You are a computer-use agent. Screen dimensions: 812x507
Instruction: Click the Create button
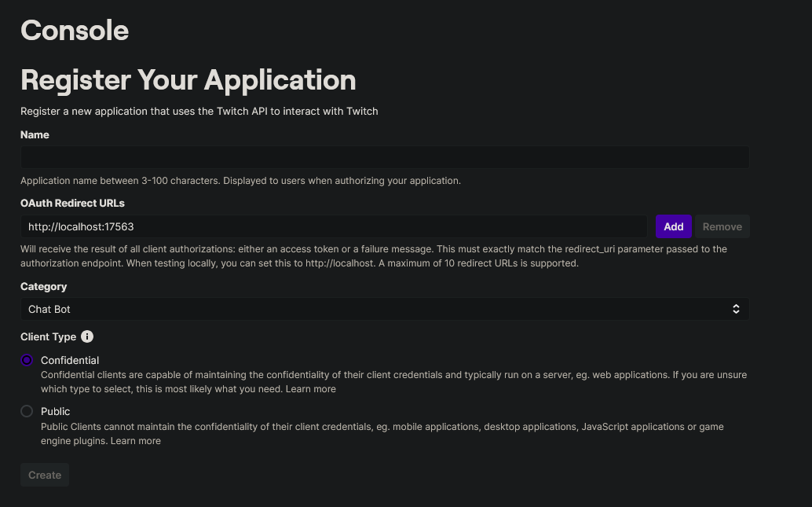click(45, 475)
